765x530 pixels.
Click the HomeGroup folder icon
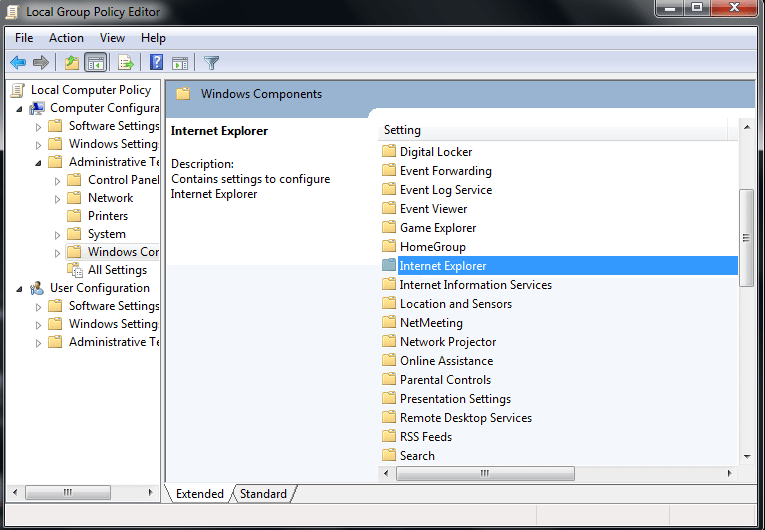point(389,246)
